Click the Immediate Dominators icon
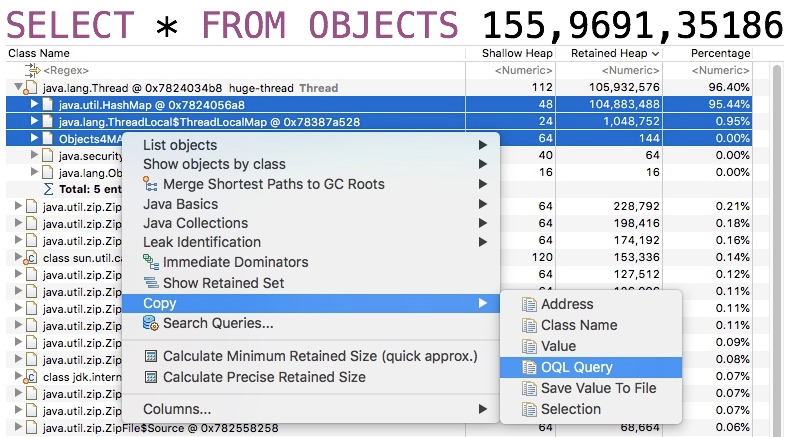The width and height of the screenshot is (791, 437). [x=150, y=262]
